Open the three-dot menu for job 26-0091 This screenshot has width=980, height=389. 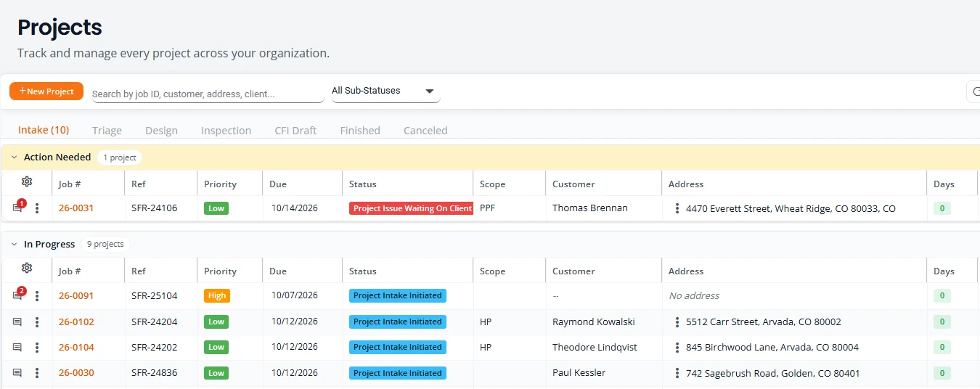pos(37,296)
